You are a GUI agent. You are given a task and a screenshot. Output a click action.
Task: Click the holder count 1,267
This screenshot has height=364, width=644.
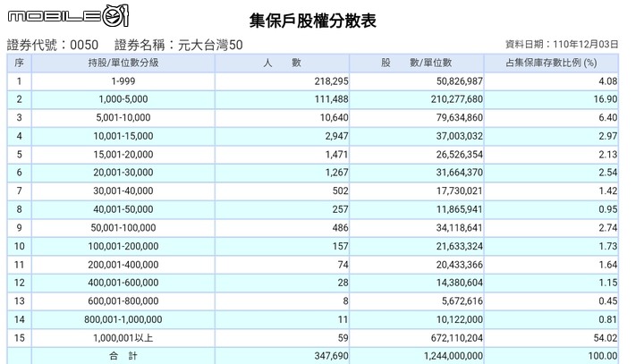[337, 173]
